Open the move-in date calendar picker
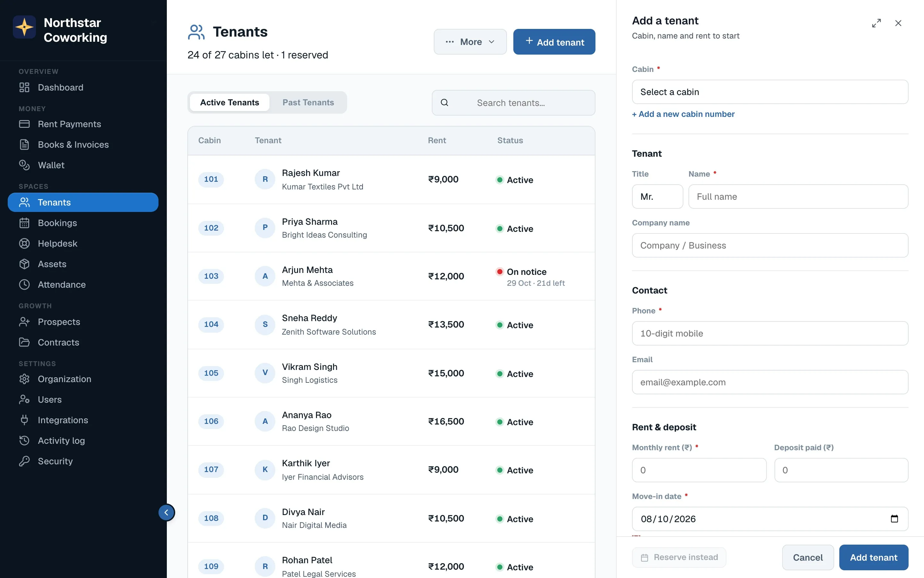This screenshot has height=578, width=924. tap(894, 519)
